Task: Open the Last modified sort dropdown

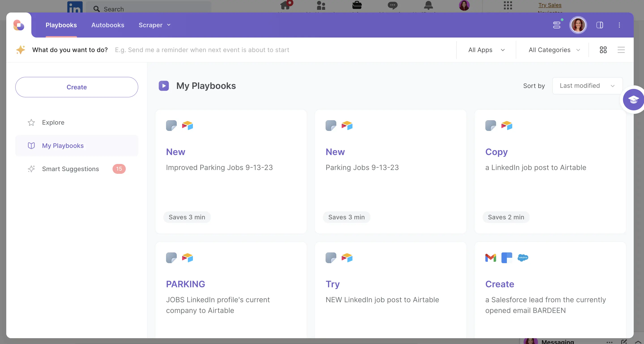Action: coord(587,86)
